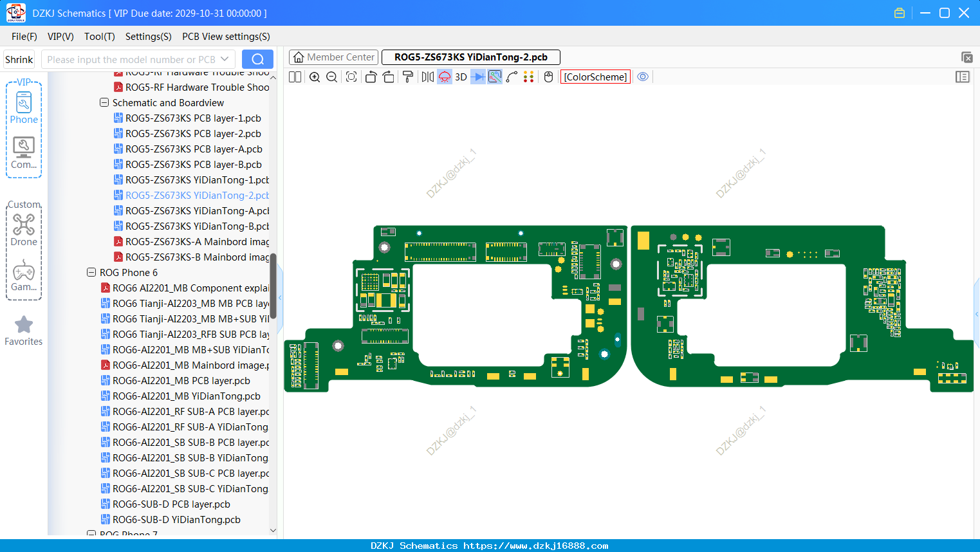The height and width of the screenshot is (552, 980).
Task: Collapse the ROG Phone 6 folder
Action: [x=91, y=273]
